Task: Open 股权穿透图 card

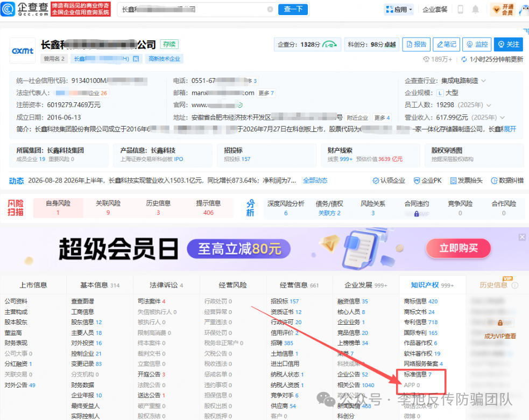Action: [x=474, y=155]
